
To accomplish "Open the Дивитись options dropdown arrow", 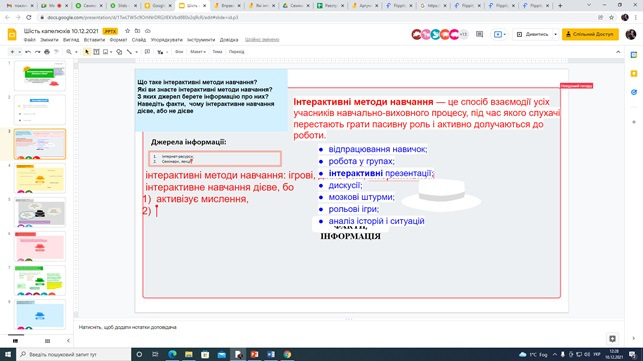I will 555,34.
